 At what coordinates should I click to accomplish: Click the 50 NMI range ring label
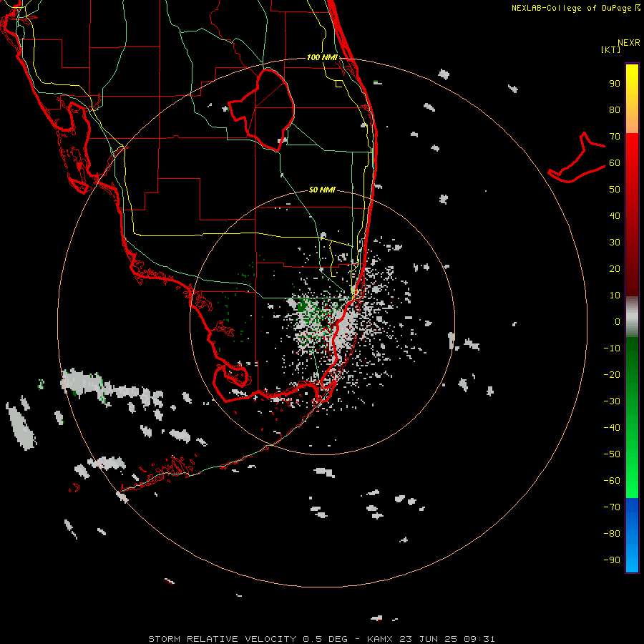(322, 190)
